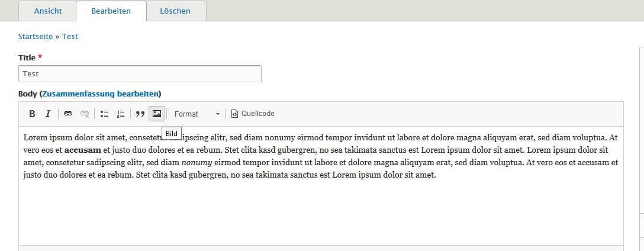
Task: Open the Bild image insert dialog
Action: tap(157, 114)
